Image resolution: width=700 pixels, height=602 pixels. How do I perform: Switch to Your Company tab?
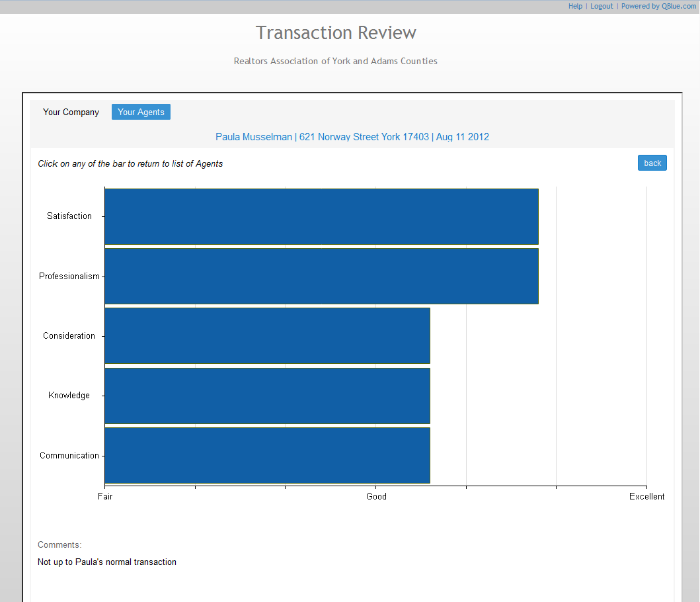click(71, 112)
